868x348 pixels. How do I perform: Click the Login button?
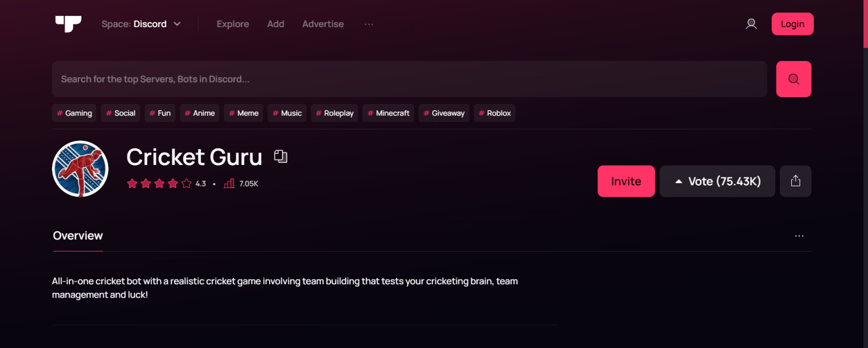point(792,24)
